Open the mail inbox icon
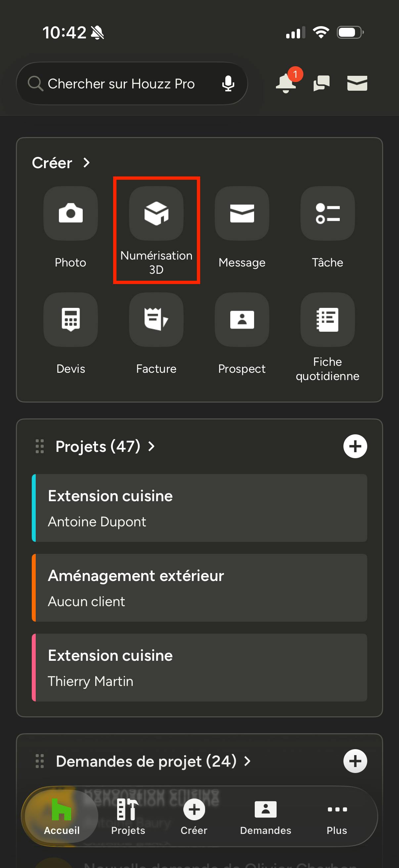The width and height of the screenshot is (399, 868). tap(357, 83)
